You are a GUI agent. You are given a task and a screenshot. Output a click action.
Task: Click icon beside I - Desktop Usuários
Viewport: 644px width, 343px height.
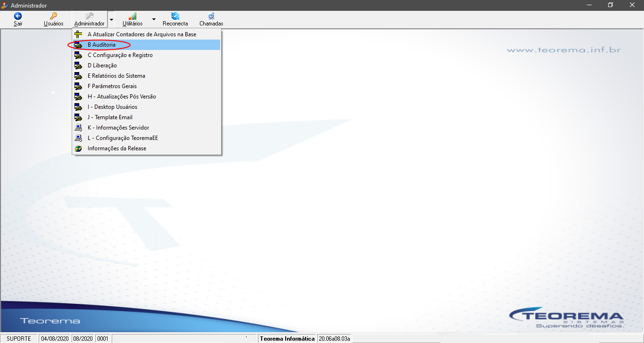coord(78,107)
